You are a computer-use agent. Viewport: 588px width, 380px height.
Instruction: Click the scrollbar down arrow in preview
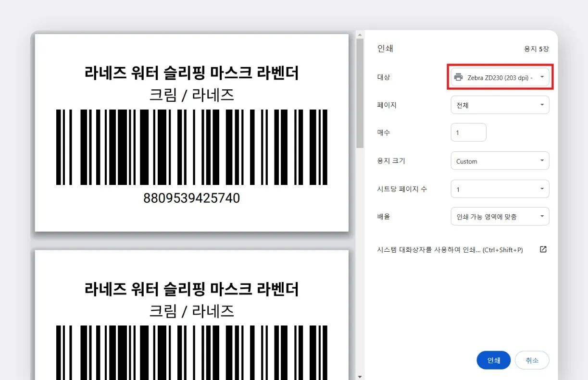pyautogui.click(x=360, y=376)
